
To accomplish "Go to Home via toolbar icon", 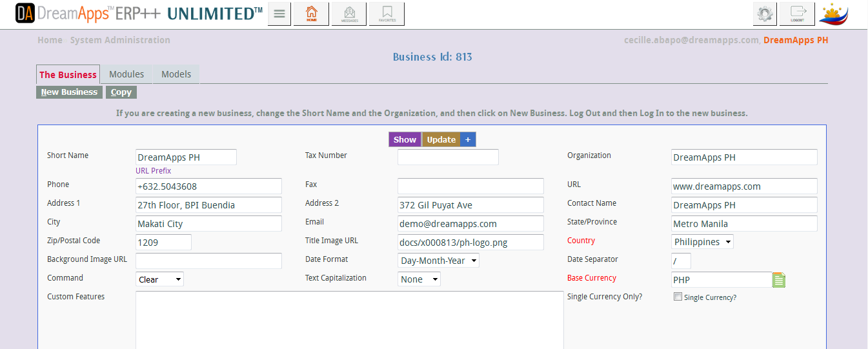I will [x=311, y=14].
